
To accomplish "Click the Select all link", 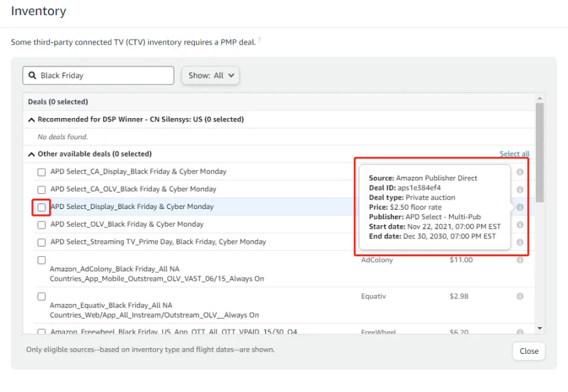I will (515, 154).
